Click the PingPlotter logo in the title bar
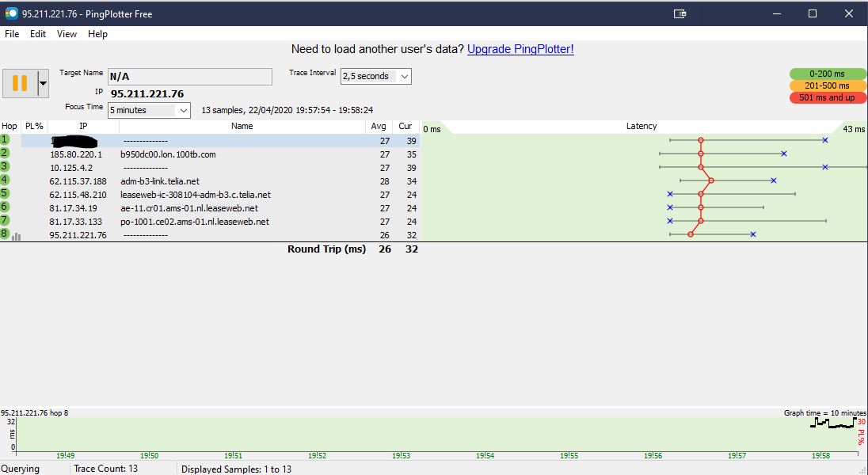Image resolution: width=868 pixels, height=475 pixels. click(11, 13)
